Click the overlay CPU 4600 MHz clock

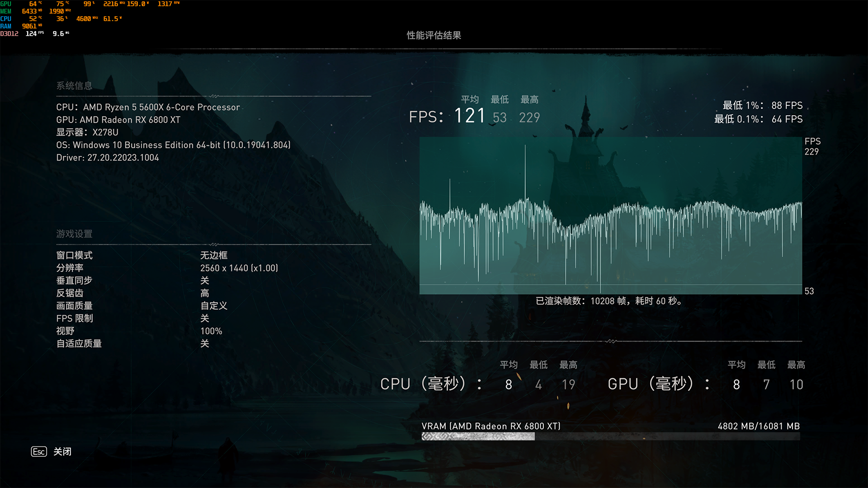(87, 19)
